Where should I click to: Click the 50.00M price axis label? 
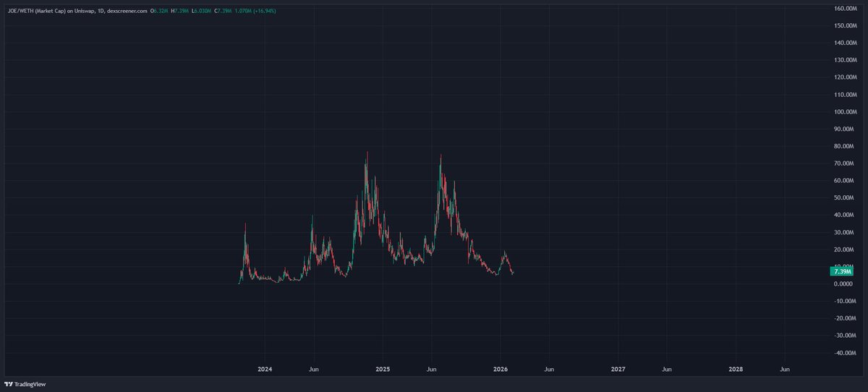846,197
